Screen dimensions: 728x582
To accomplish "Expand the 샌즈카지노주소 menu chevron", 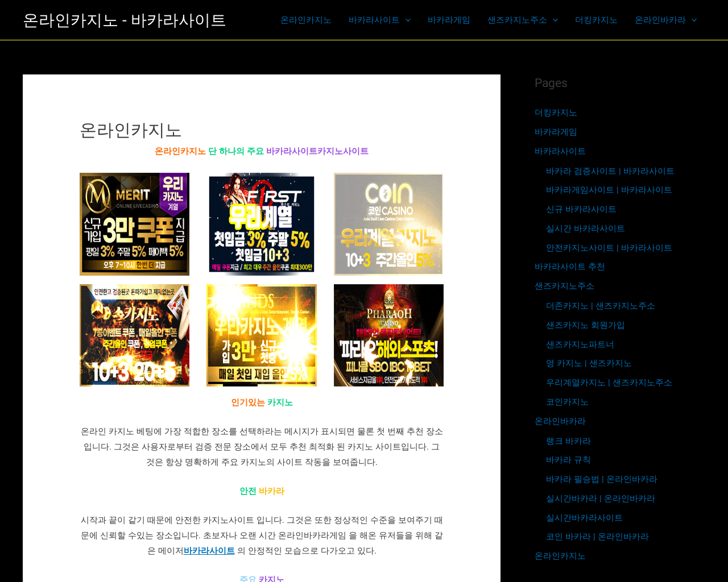I will (x=555, y=20).
